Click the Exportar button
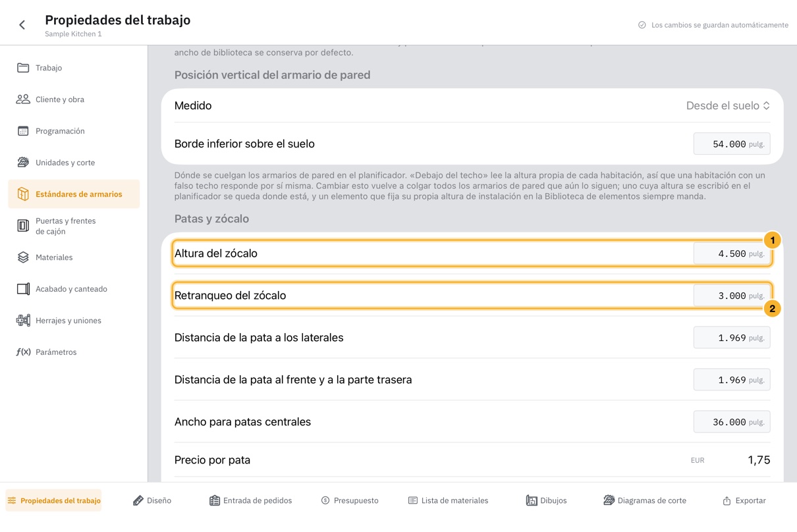The height and width of the screenshot is (532, 797). coord(744,500)
